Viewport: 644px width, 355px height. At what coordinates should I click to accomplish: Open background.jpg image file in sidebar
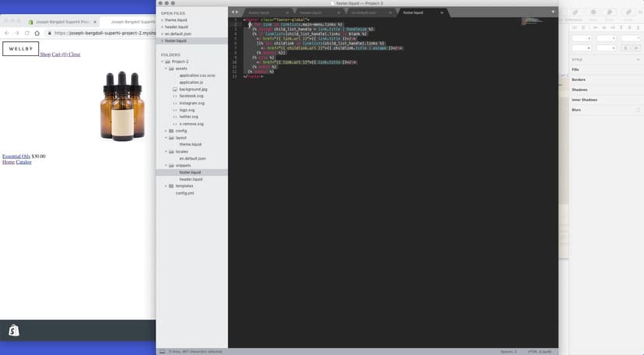[x=193, y=90]
